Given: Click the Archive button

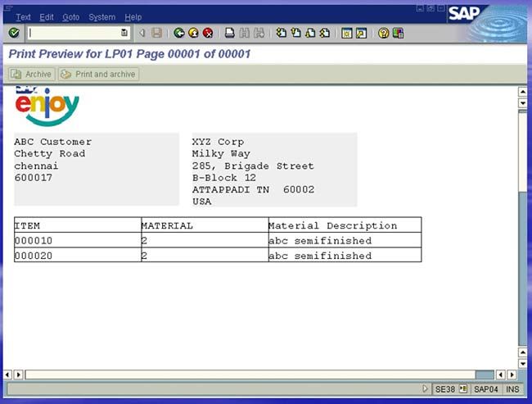Looking at the screenshot, I should tap(31, 74).
